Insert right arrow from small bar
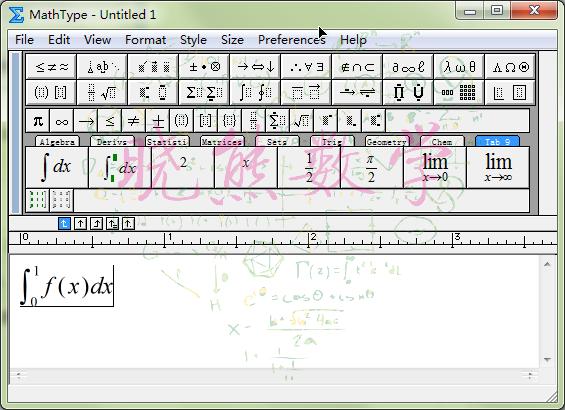Screen dimensions: 565x410 click(86, 121)
